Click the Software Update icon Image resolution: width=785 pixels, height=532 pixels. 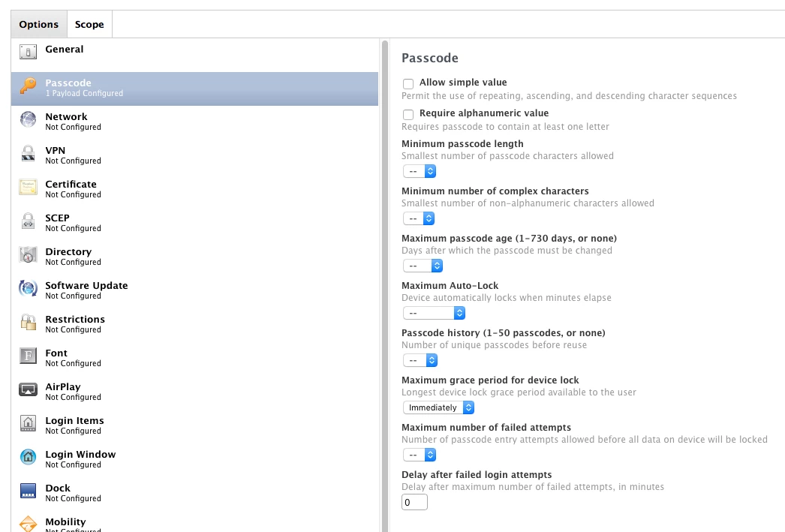(28, 289)
